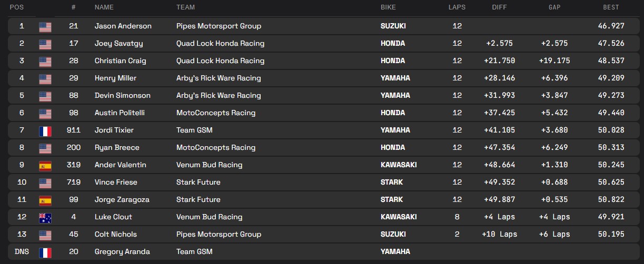The width and height of the screenshot is (644, 264).
Task: Click the US flag next to Colt Nichols
Action: (x=45, y=235)
